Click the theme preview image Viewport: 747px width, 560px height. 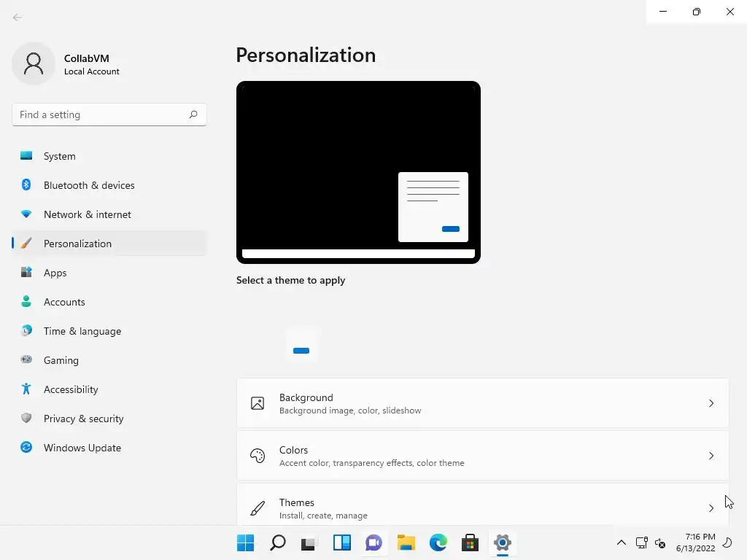point(358,172)
